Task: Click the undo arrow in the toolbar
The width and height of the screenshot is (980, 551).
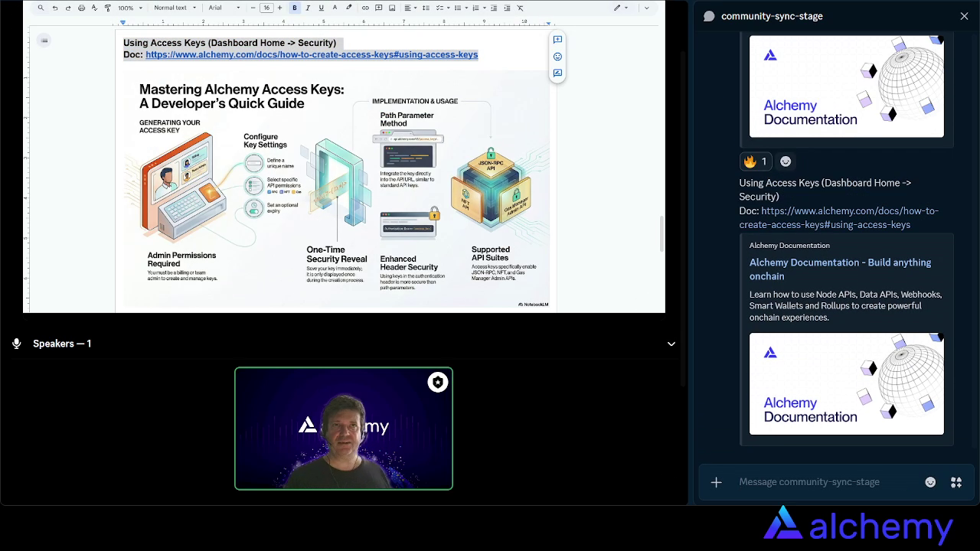Action: click(54, 8)
